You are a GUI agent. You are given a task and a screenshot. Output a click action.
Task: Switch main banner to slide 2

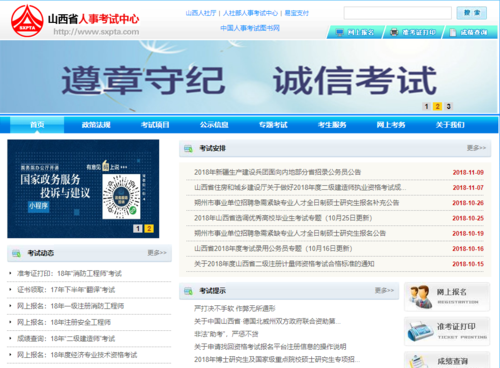point(437,106)
